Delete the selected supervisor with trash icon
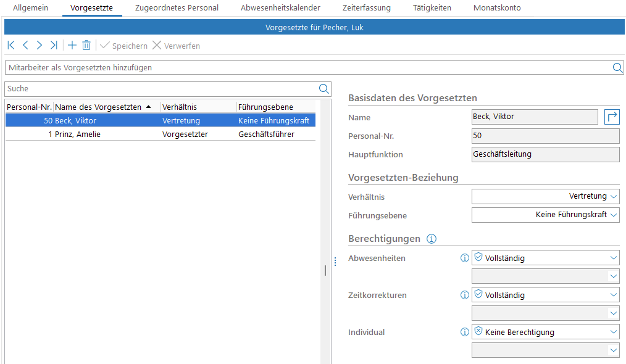Image resolution: width=626 pixels, height=364 pixels. click(86, 45)
